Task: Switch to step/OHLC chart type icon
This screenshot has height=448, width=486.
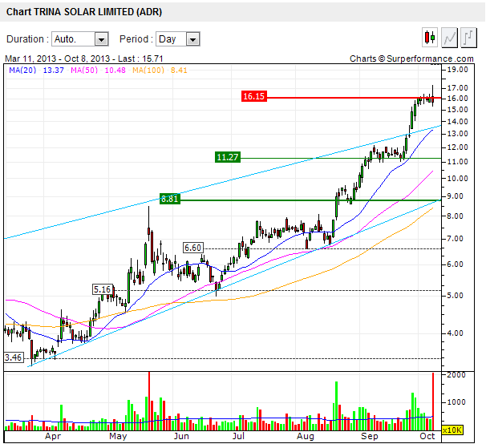Action: pyautogui.click(x=468, y=38)
